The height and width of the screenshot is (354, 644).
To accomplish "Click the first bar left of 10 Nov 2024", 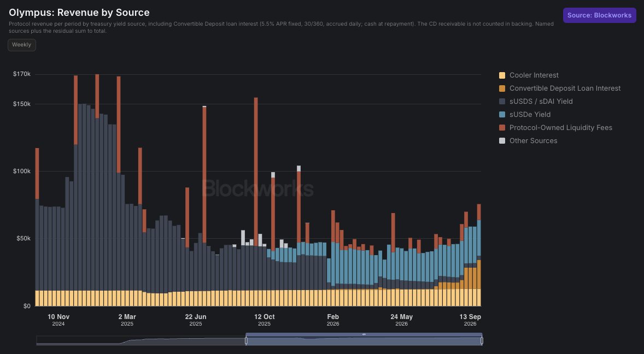I will (x=37, y=227).
